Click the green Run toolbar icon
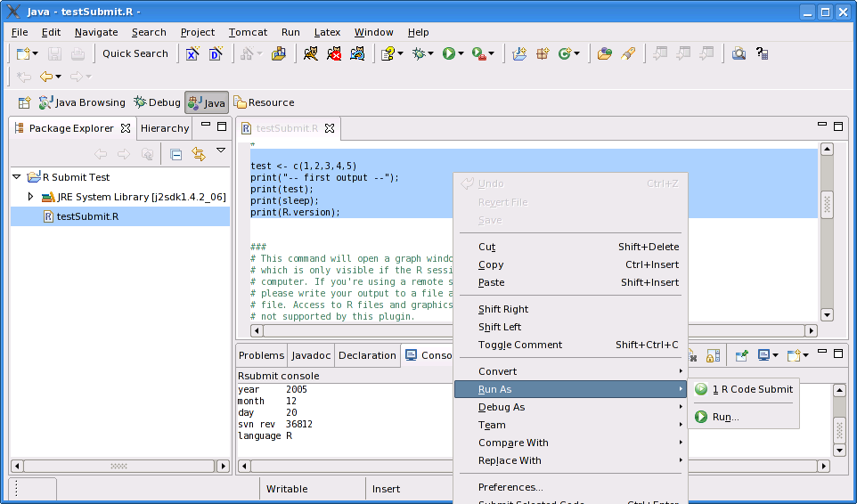The image size is (857, 504). click(449, 53)
